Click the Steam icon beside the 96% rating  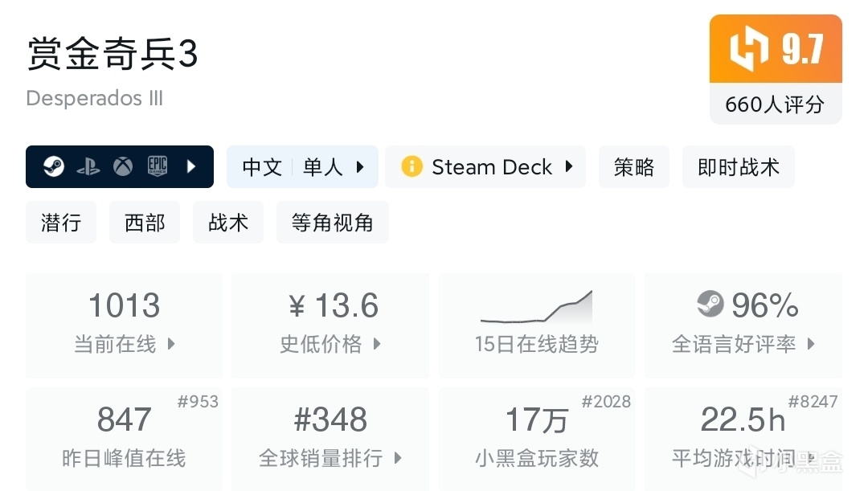(x=712, y=305)
